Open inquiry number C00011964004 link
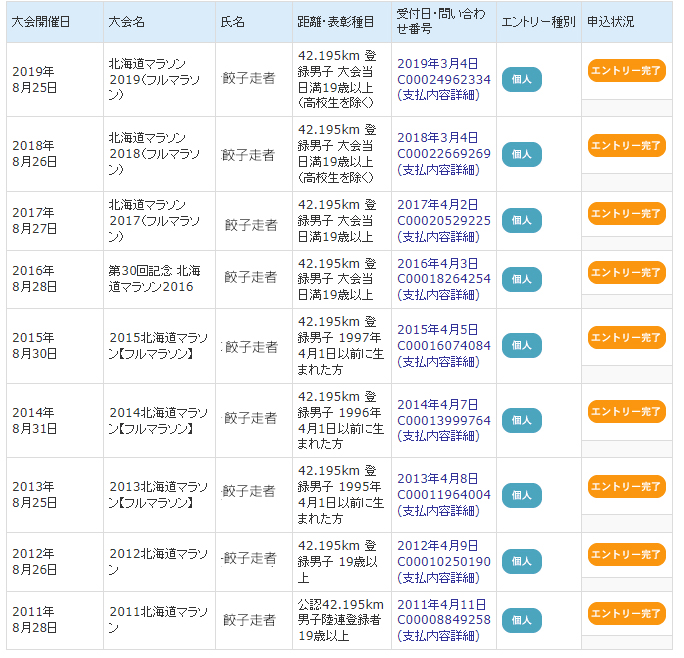This screenshot has width=684, height=658. coord(444,495)
